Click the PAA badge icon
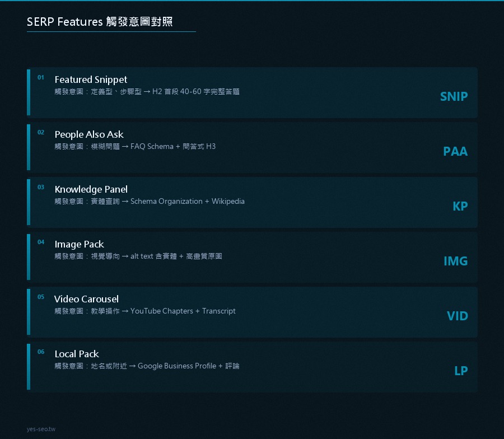 [455, 151]
